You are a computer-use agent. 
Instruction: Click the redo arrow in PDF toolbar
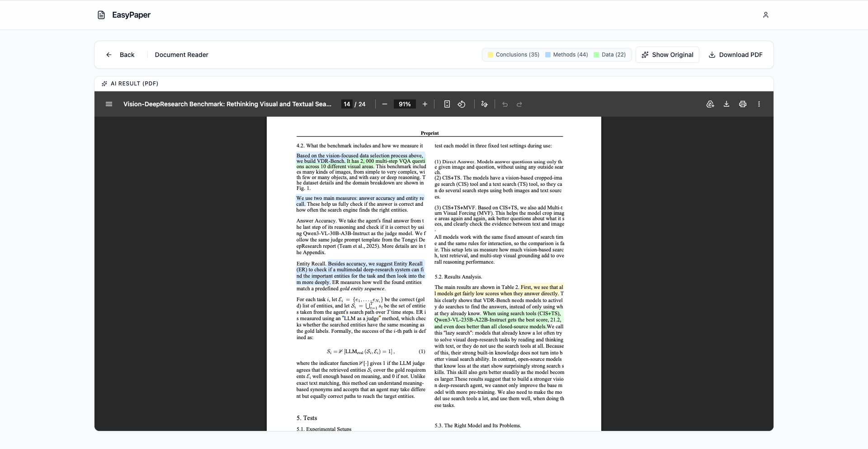click(519, 104)
